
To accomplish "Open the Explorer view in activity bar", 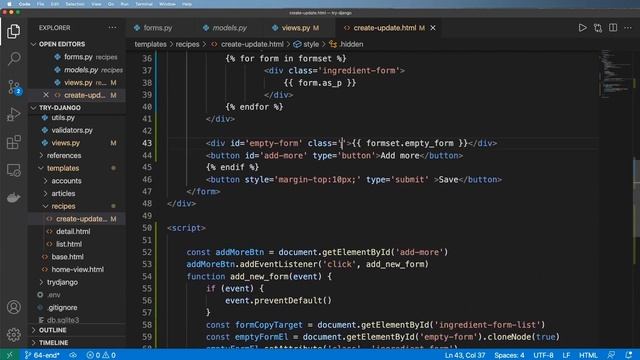I will 13,31.
